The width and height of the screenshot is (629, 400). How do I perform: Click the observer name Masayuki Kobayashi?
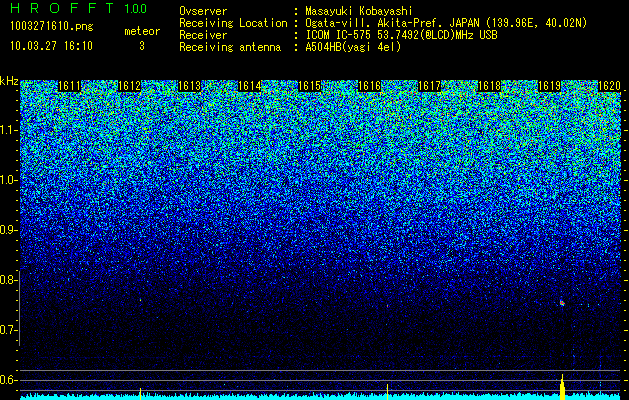(x=359, y=11)
